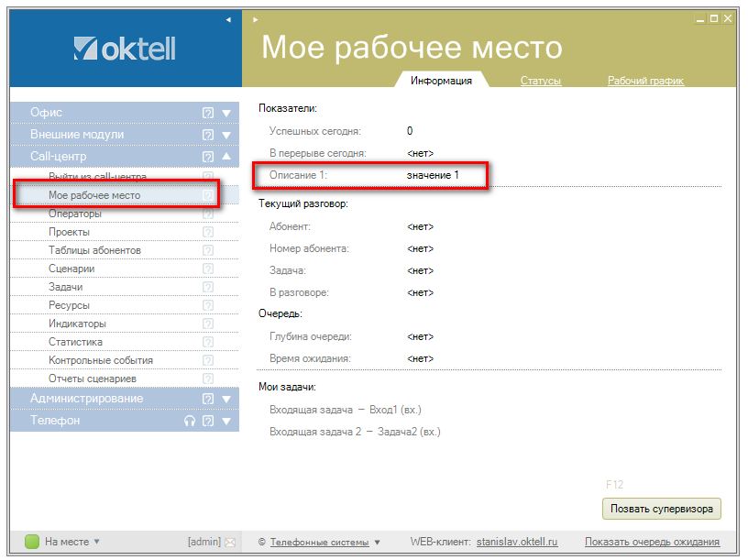Open Отчеты сценариев menu item
748x560 pixels.
tap(93, 379)
